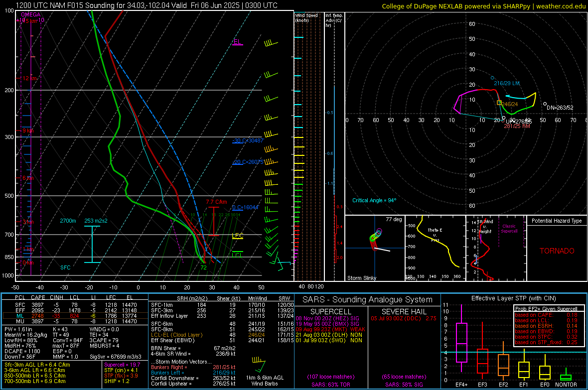This screenshot has height=390, width=588.
Task: Select the Critical Angle = 94° text
Action: click(x=374, y=201)
